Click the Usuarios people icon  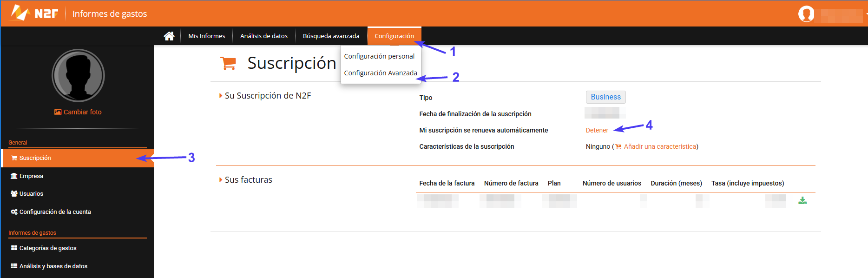coord(14,194)
